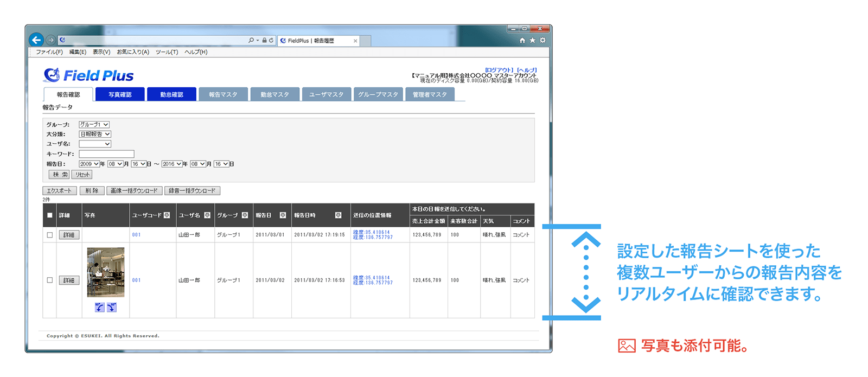Screen dimensions: 868x377
Task: Tick checkbox for 2011/03/01 report row
Action: point(50,235)
